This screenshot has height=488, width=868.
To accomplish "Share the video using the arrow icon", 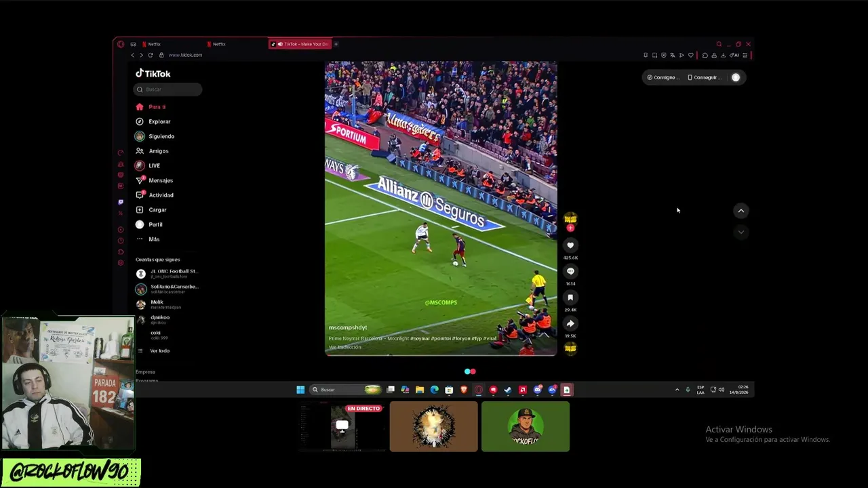I will pyautogui.click(x=570, y=323).
